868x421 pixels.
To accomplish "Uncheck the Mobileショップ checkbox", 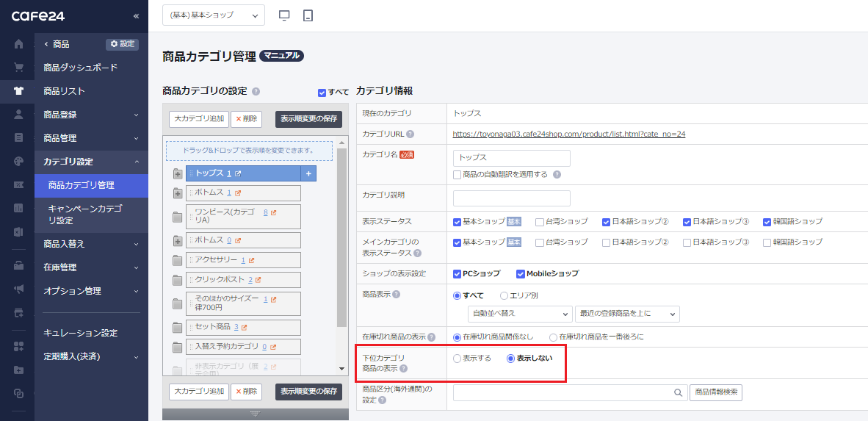I will (x=521, y=273).
